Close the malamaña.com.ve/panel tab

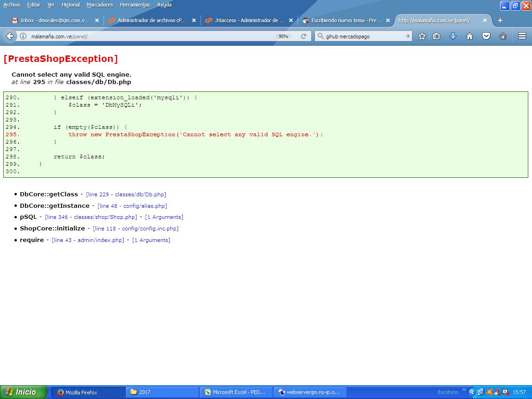click(485, 20)
